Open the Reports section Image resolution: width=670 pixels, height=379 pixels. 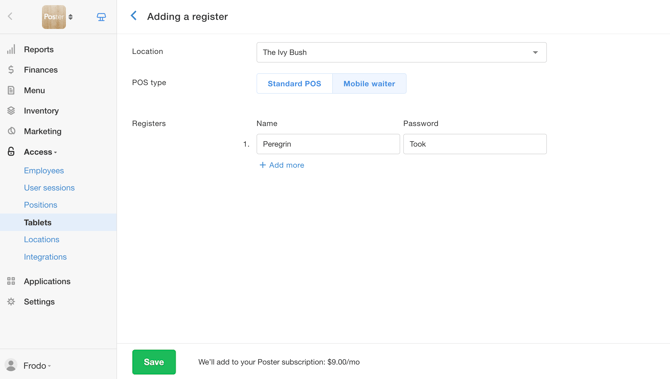click(38, 50)
